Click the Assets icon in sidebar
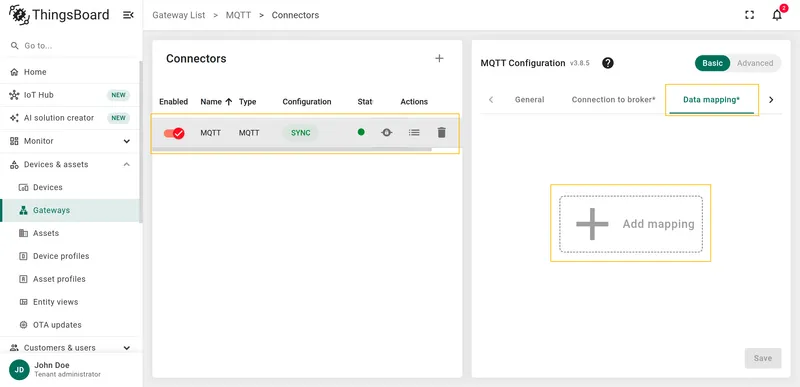Viewport: 800px width, 387px height. (23, 233)
